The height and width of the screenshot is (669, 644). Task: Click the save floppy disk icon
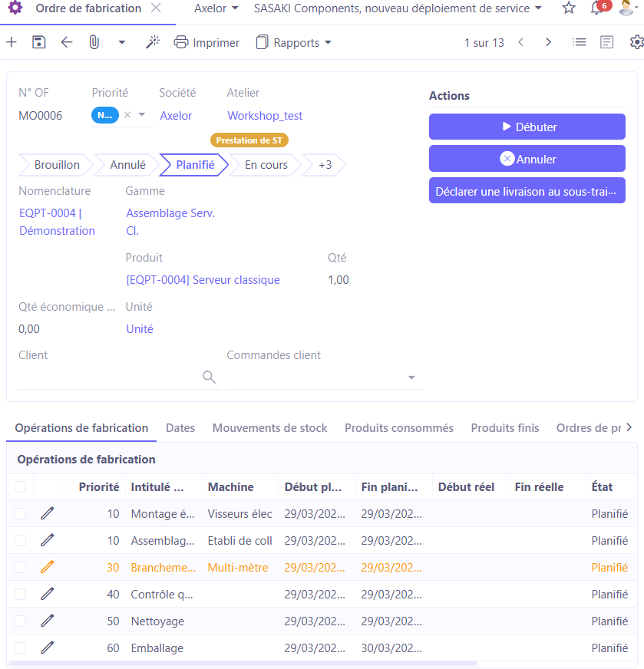39,42
